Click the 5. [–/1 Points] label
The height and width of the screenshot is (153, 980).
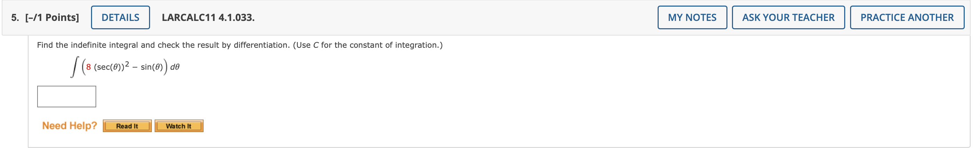(x=45, y=17)
